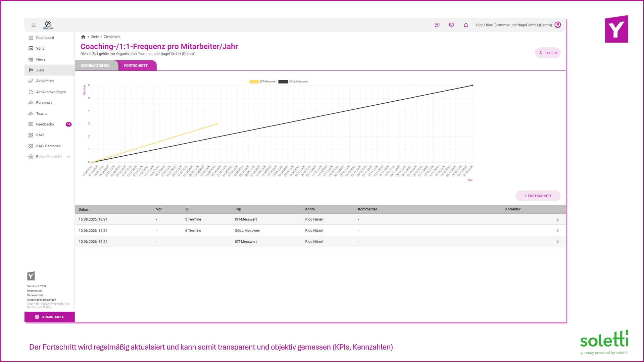Click the + Fortschritt button
The image size is (644, 362).
coord(538,196)
